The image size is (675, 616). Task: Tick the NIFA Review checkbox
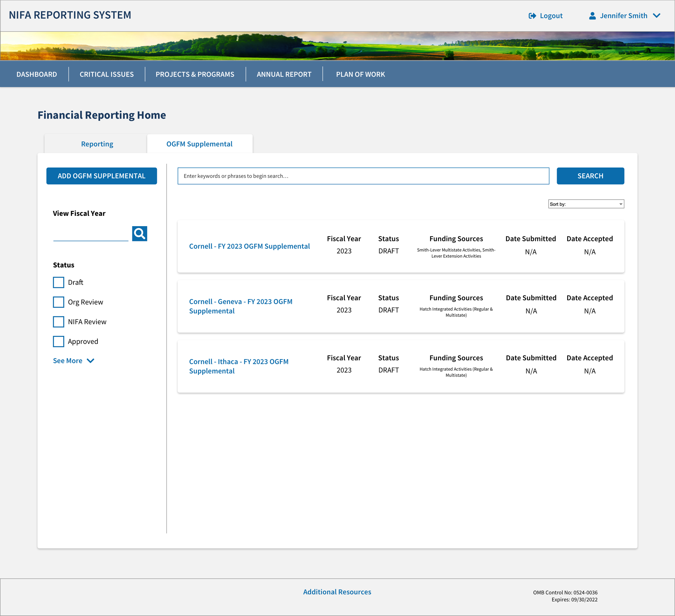[x=59, y=322]
